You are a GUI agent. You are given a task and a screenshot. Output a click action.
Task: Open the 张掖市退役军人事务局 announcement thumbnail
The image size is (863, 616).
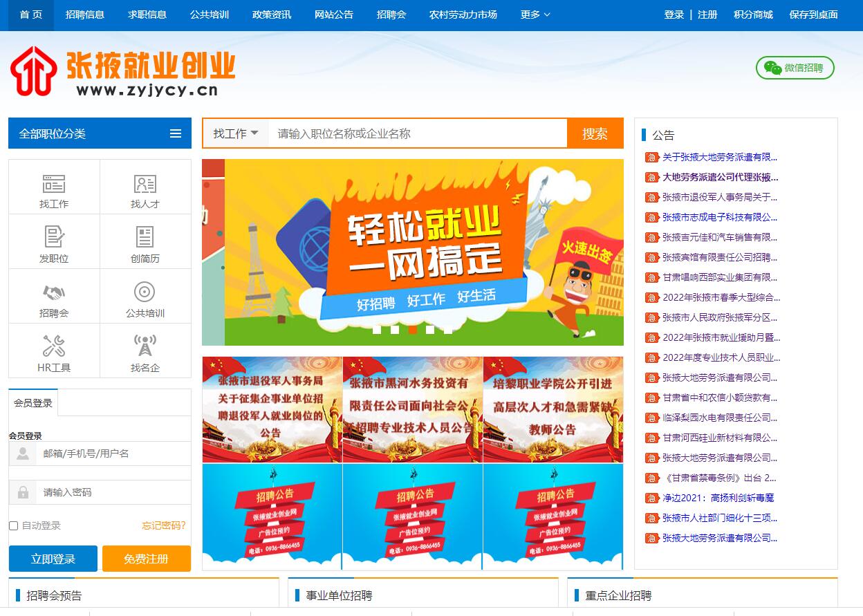(x=272, y=409)
